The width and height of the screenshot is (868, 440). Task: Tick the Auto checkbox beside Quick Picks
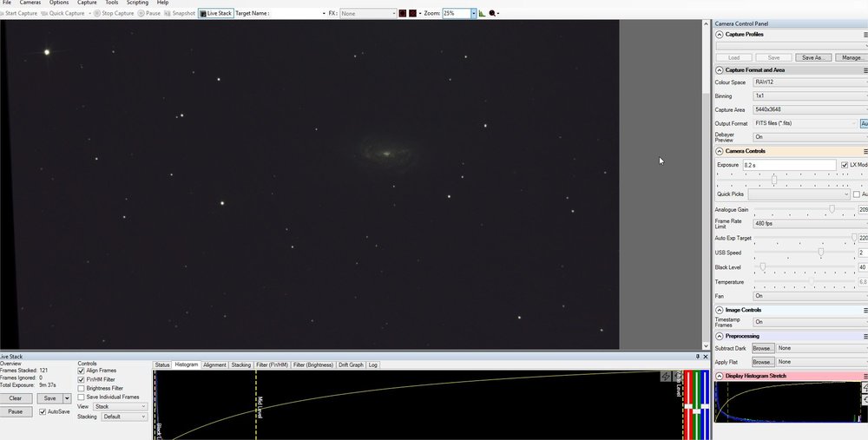click(857, 194)
